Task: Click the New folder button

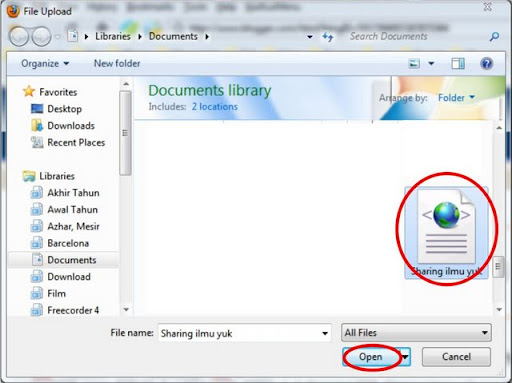Action: tap(117, 63)
